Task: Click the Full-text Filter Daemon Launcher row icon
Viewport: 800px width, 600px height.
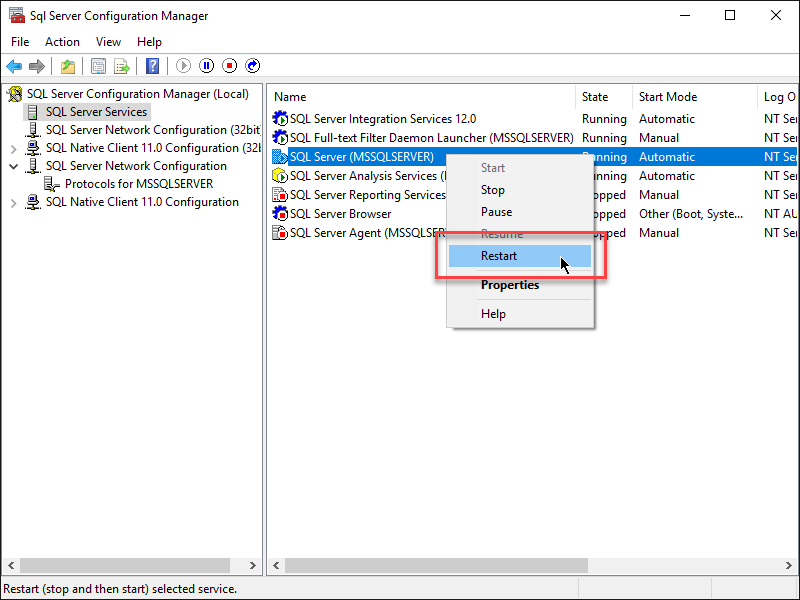Action: pyautogui.click(x=280, y=138)
